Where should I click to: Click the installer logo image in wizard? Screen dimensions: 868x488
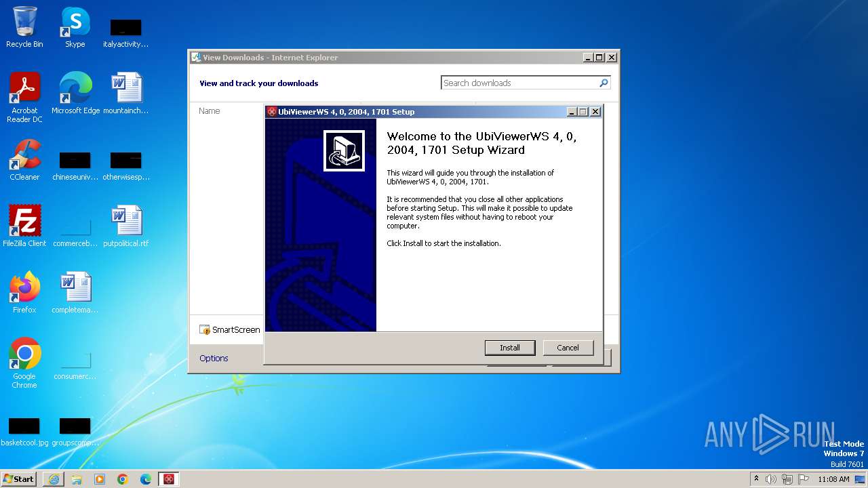tap(344, 150)
